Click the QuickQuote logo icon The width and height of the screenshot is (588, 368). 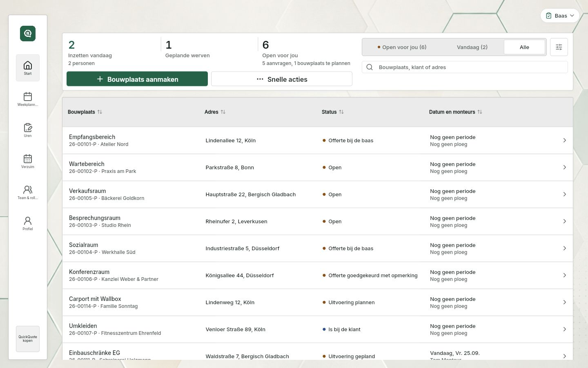coord(28,34)
